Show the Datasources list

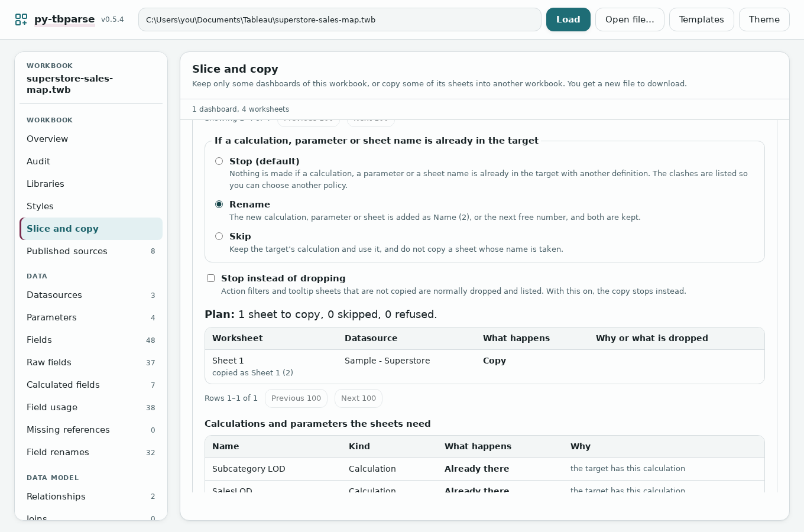[91, 295]
